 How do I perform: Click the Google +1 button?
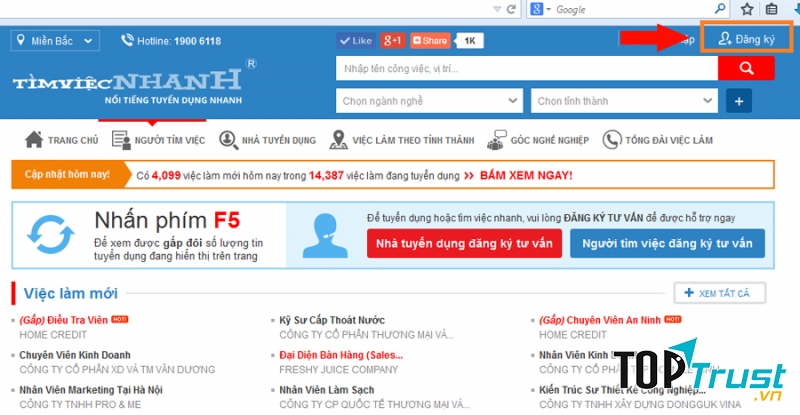(392, 41)
